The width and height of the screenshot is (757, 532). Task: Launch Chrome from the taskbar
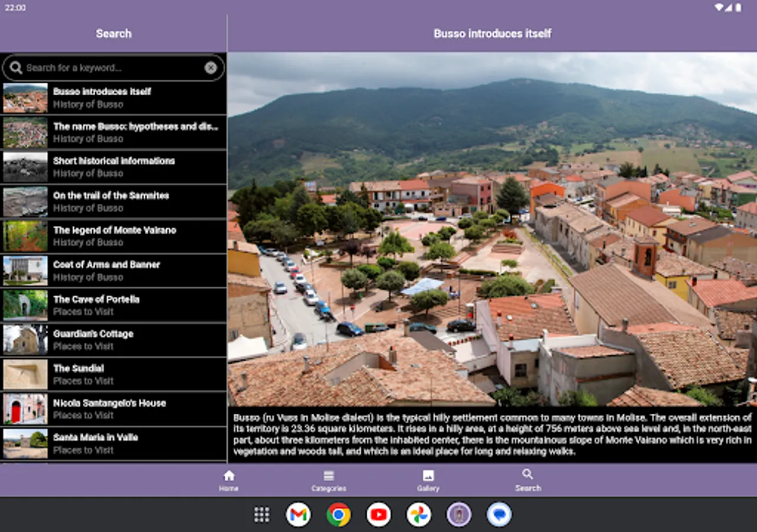coord(338,514)
